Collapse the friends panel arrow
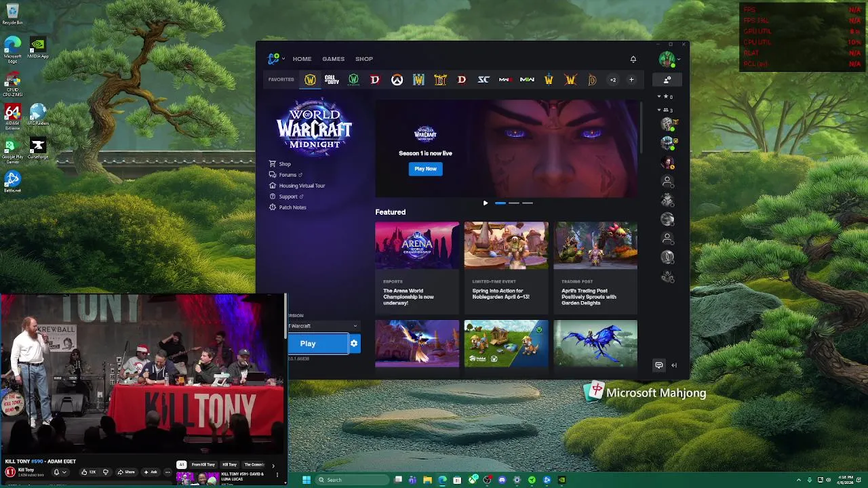Screen dimensions: 868x488 pyautogui.click(x=674, y=365)
